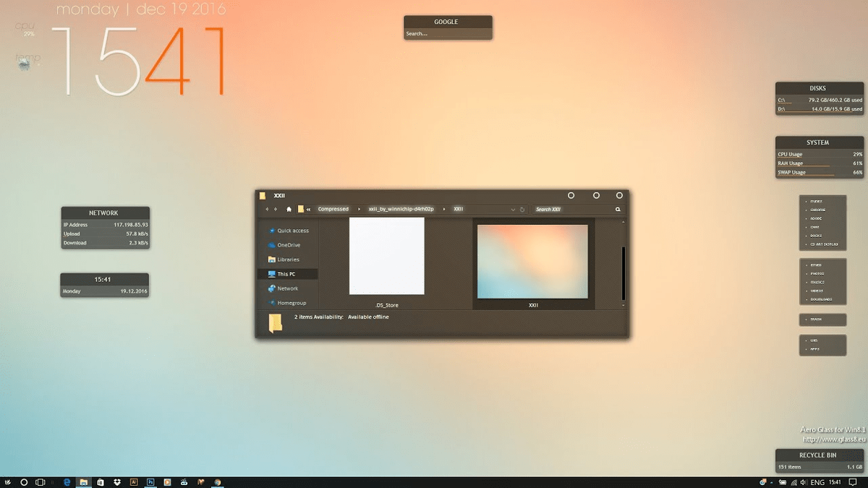Open Dropbox icon in taskbar
868x488 pixels.
(x=117, y=481)
